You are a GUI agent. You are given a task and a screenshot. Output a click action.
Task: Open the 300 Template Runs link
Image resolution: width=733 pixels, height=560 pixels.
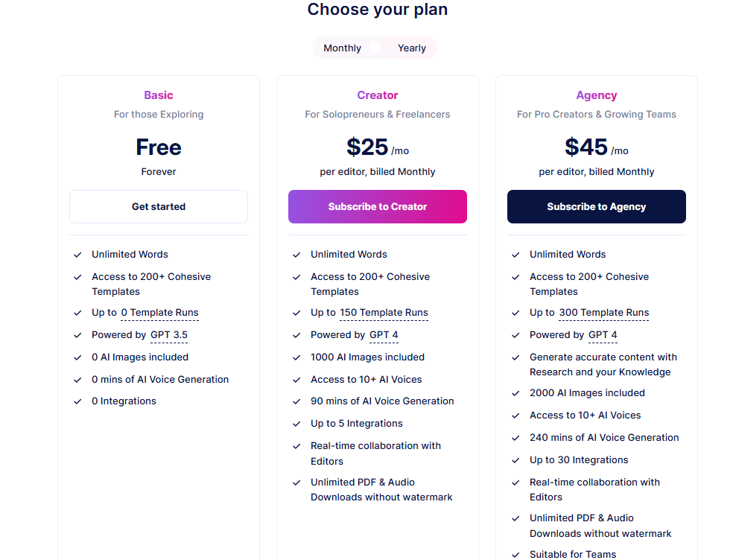(x=603, y=313)
